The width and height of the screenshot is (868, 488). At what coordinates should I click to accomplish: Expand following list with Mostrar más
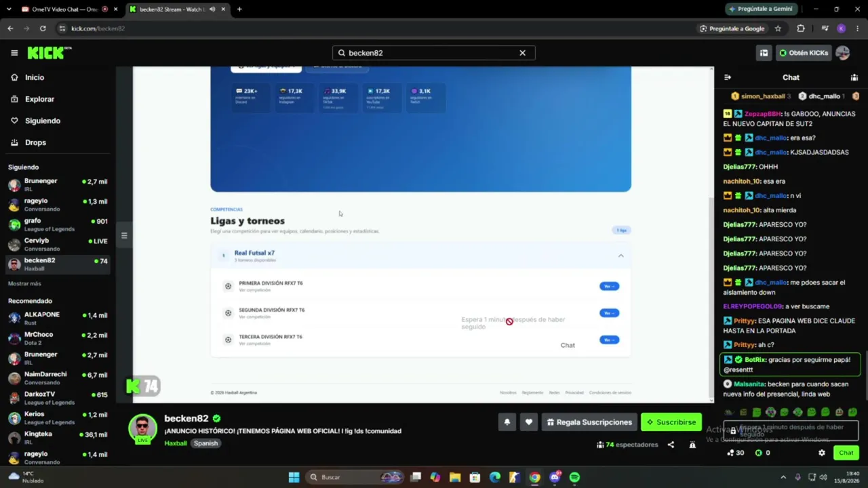(24, 283)
